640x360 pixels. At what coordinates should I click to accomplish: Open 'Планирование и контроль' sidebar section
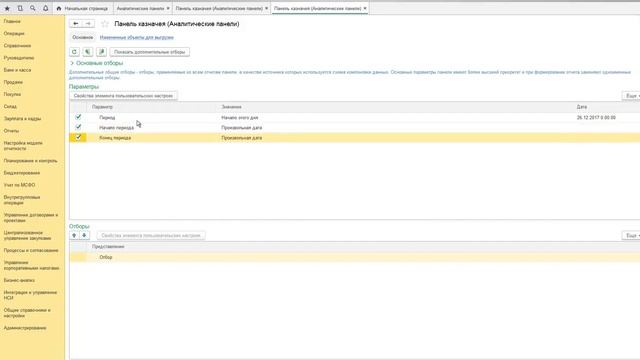coord(31,161)
